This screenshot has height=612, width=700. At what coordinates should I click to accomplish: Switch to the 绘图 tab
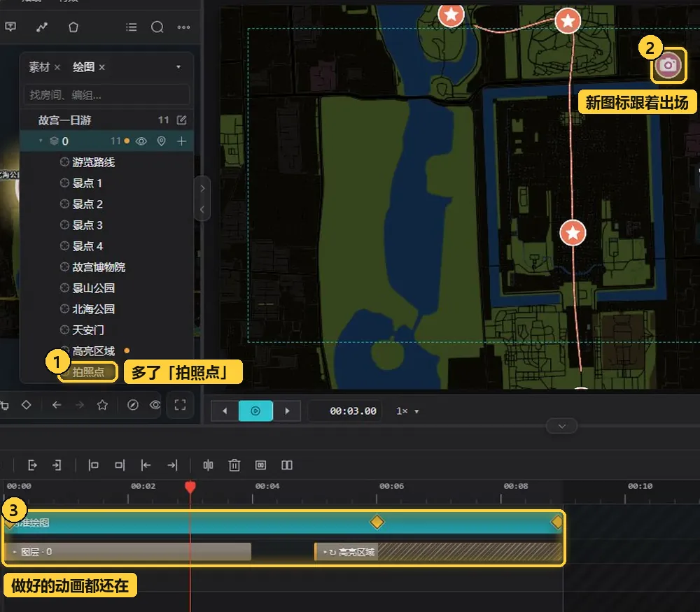[83, 67]
